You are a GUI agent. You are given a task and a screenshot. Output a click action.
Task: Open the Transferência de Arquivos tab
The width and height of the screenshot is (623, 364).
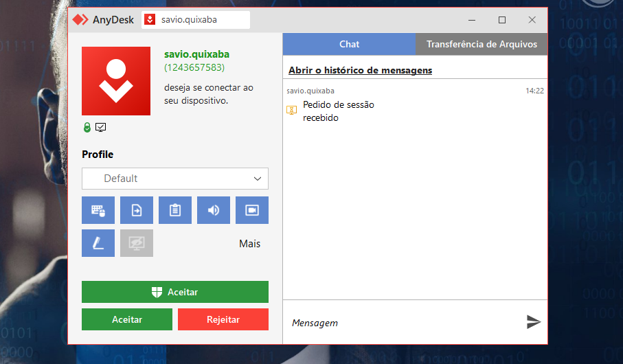pos(481,44)
